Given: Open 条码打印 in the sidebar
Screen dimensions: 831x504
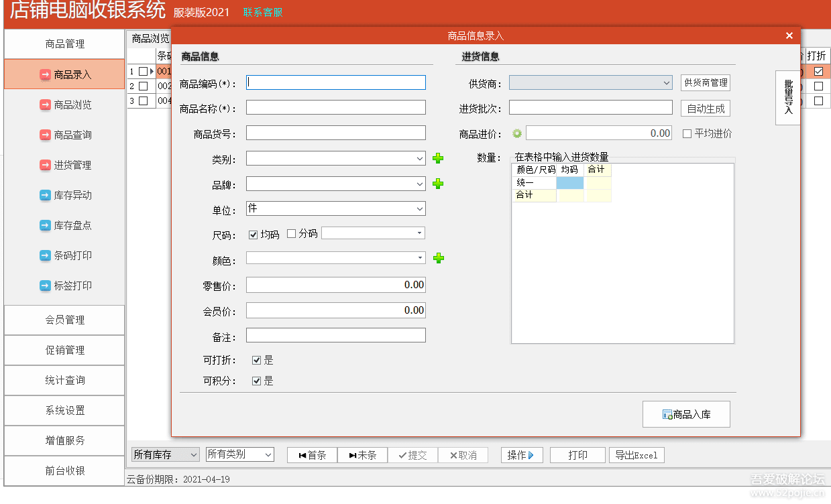Looking at the screenshot, I should [x=64, y=255].
